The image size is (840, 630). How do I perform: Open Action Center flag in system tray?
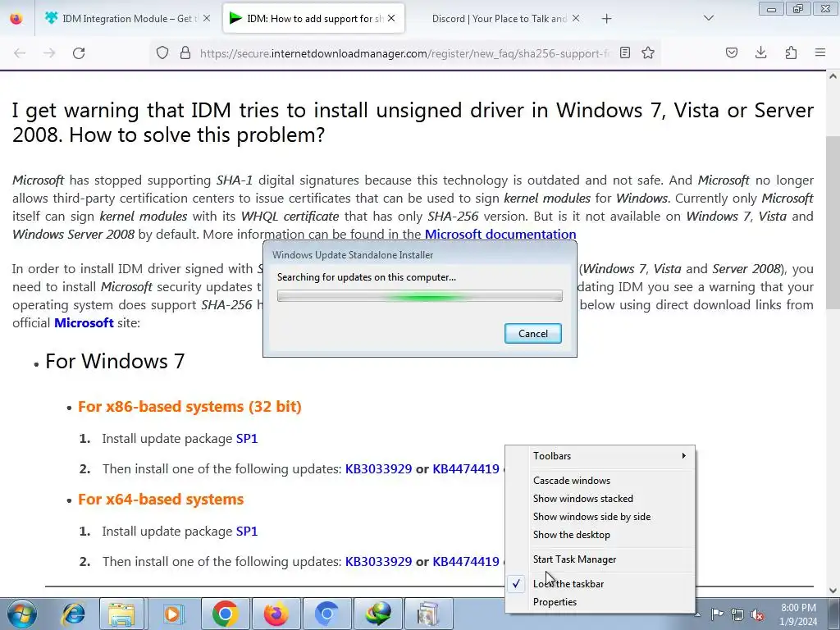[x=717, y=614]
